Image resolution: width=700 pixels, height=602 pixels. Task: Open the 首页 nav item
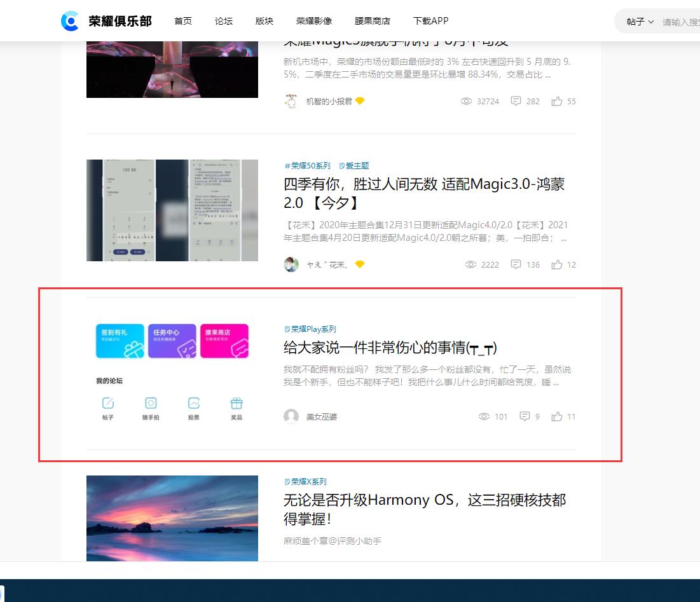click(183, 21)
